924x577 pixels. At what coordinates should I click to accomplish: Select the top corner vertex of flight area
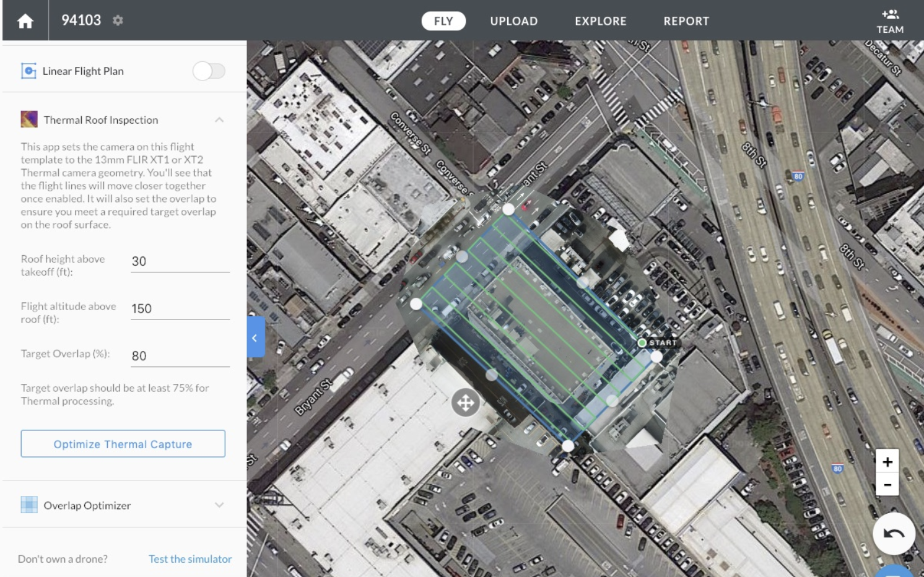[508, 209]
